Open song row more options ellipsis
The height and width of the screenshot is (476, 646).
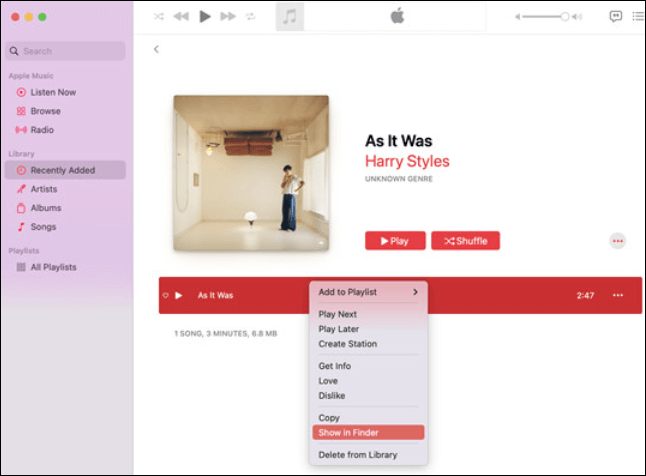pyautogui.click(x=617, y=295)
